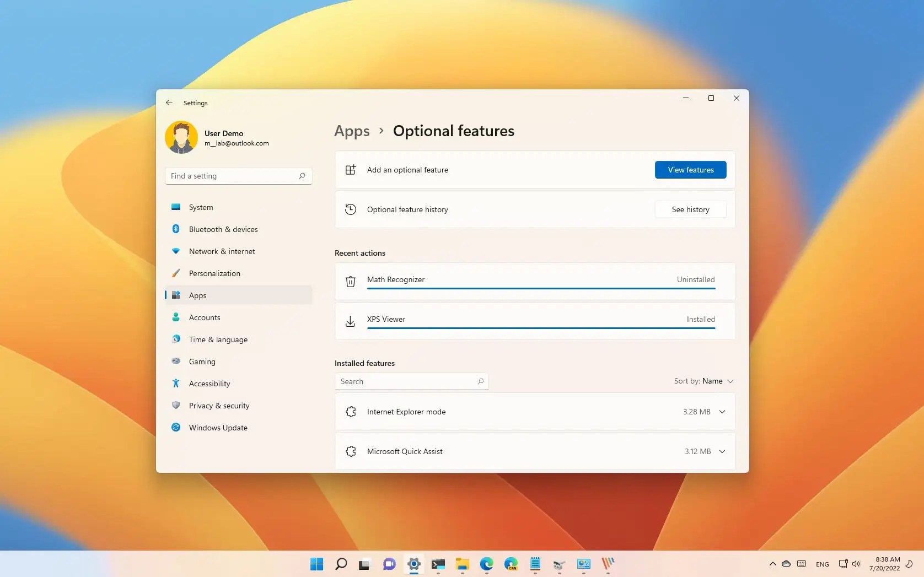Image resolution: width=924 pixels, height=577 pixels.
Task: Click the Installed features search box
Action: click(411, 381)
